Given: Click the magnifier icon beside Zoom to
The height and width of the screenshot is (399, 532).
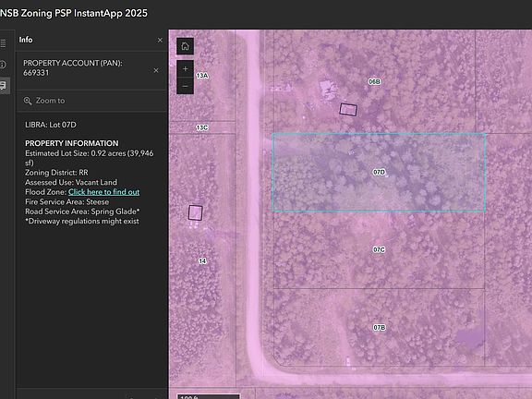Looking at the screenshot, I should tap(28, 101).
